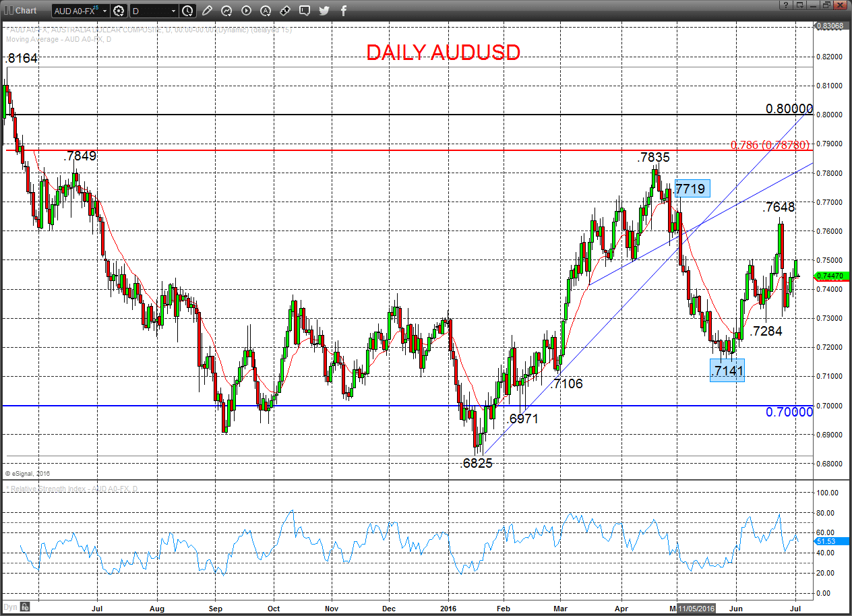Click the Moving Average study label
Screen dimensions: 852x616
[59, 39]
